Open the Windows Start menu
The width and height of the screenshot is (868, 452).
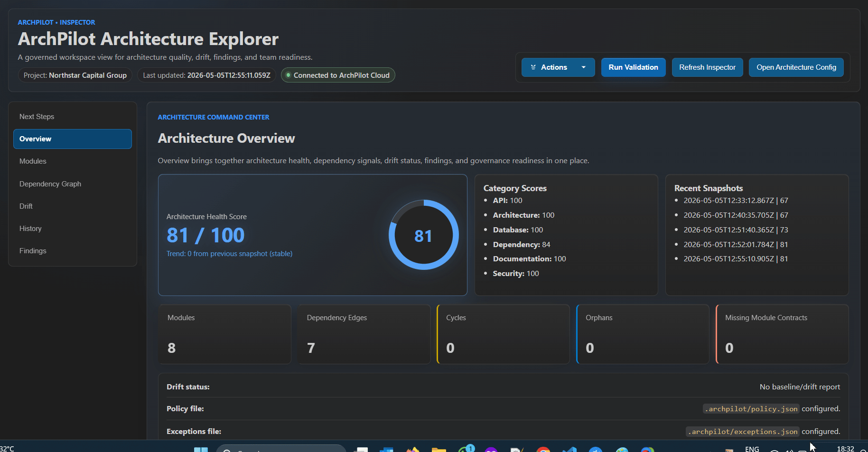201,450
